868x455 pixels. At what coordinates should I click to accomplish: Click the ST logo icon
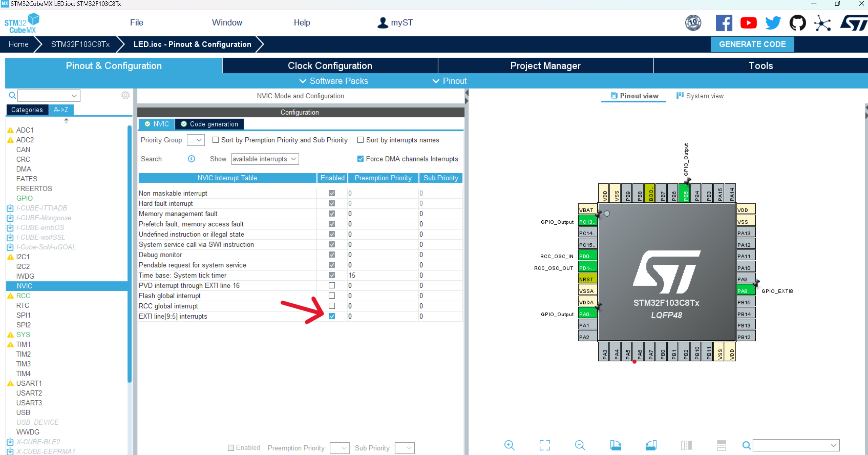(x=854, y=23)
